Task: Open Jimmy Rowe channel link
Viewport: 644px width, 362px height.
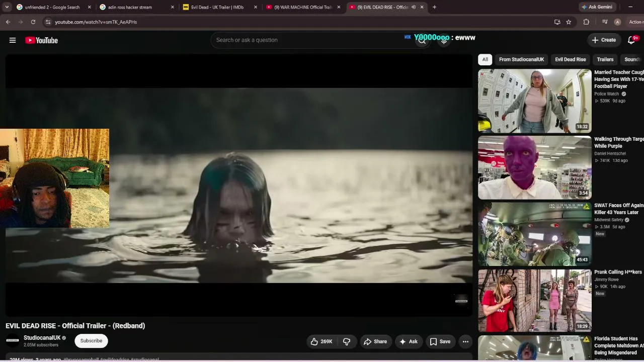Action: coord(606,280)
